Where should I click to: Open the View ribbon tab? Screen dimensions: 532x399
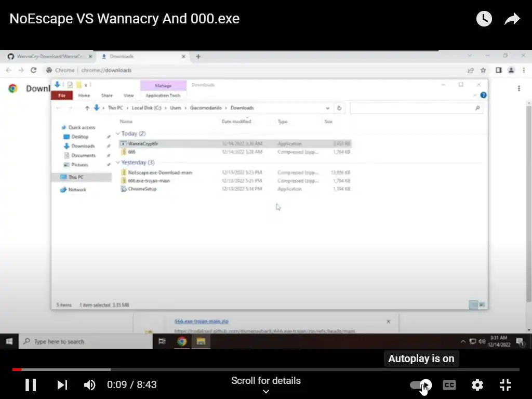129,96
